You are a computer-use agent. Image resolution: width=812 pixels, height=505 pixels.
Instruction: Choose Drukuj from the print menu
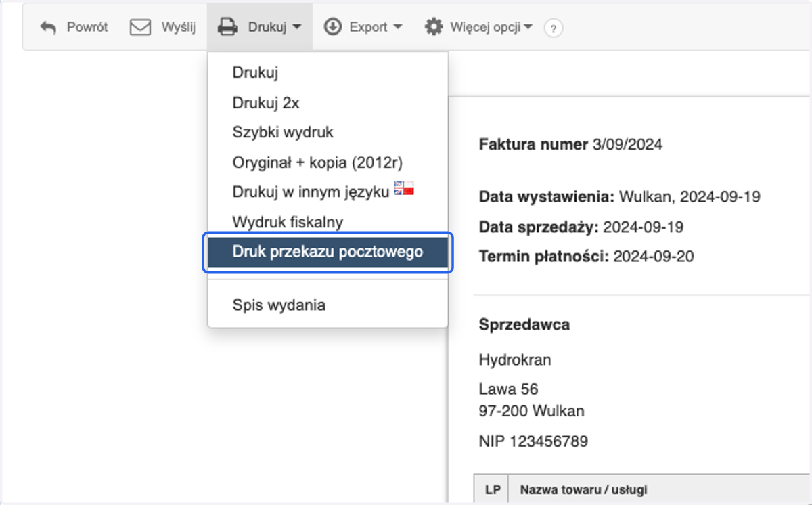coord(328,72)
